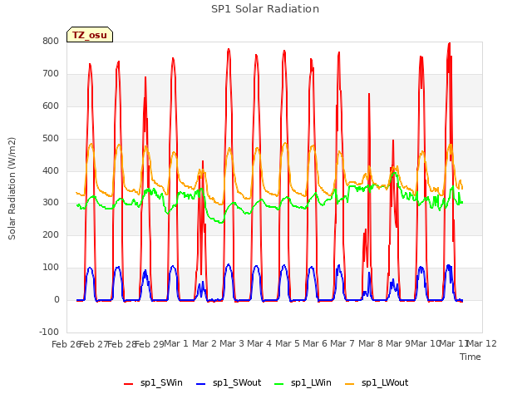
Task: Click the 0 y-axis tick label
Action: click(x=57, y=300)
